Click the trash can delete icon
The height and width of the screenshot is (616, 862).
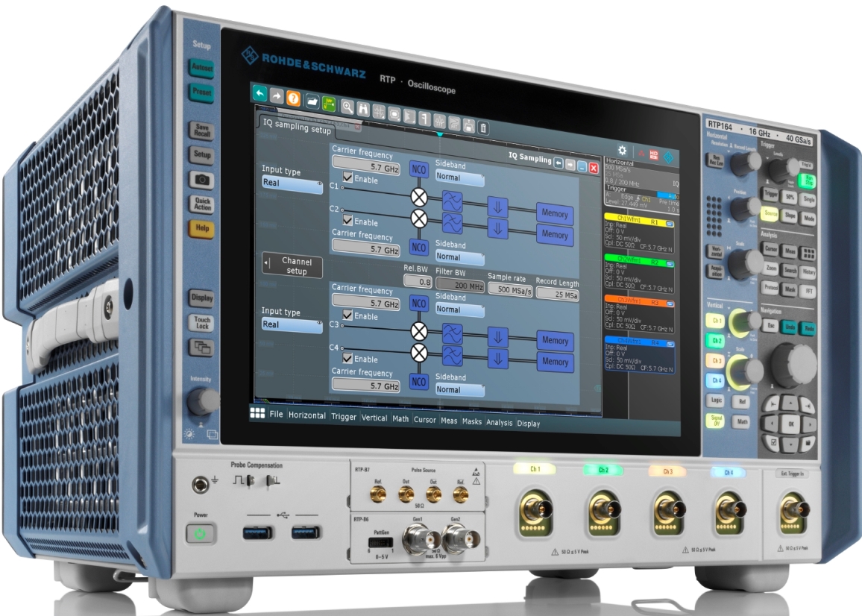point(483,129)
